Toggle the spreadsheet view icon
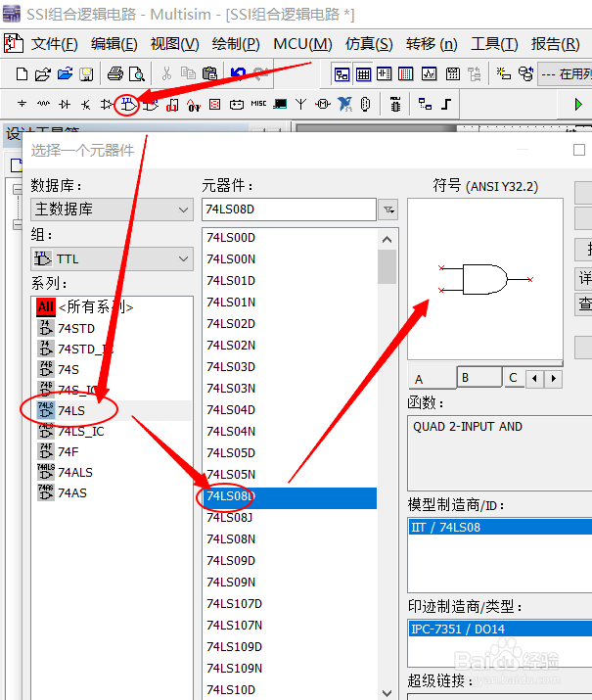The height and width of the screenshot is (700, 592). tap(363, 74)
